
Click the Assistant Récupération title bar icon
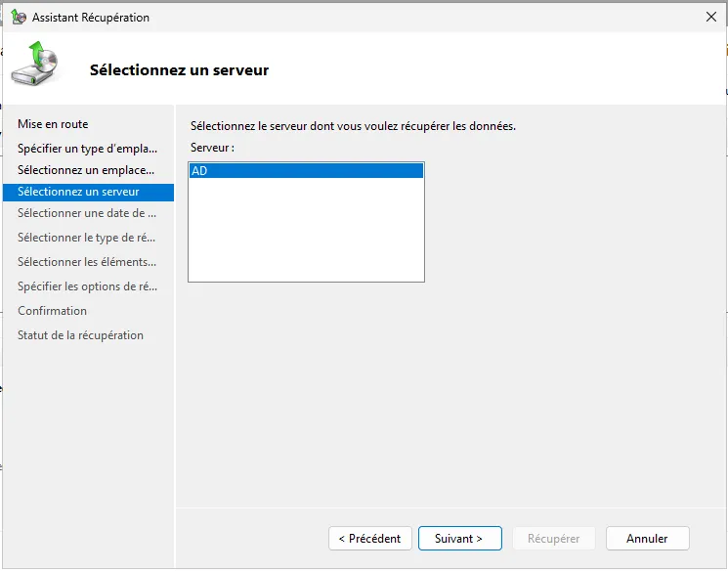(18, 18)
